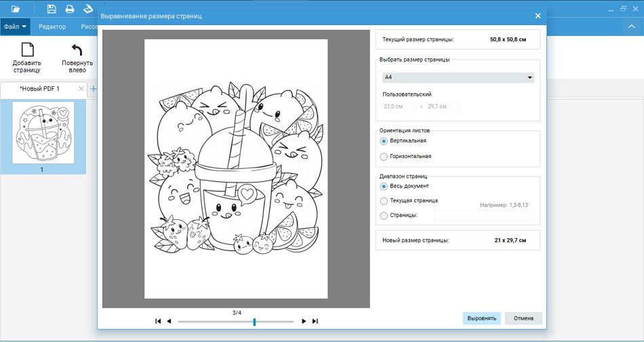The image size is (644, 342).
Task: Click current size value 50,8 x 50,8 см
Action: pos(508,40)
